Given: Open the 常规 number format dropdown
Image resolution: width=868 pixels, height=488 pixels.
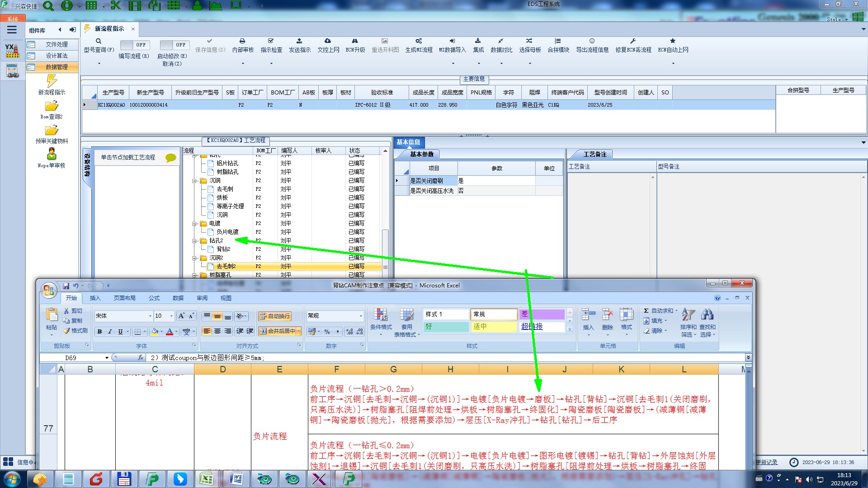Looking at the screenshot, I should click(361, 316).
